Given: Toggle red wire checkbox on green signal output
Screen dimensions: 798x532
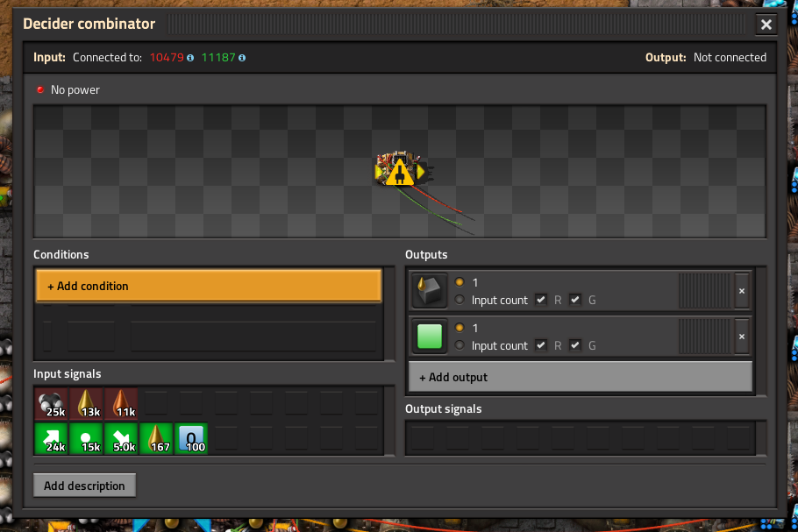Looking at the screenshot, I should tap(541, 345).
